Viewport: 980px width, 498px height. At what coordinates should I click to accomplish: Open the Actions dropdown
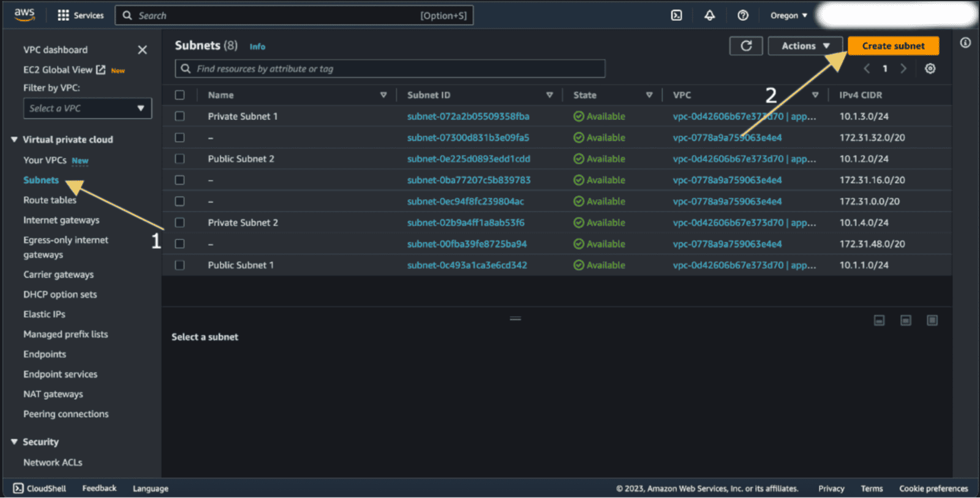tap(805, 46)
